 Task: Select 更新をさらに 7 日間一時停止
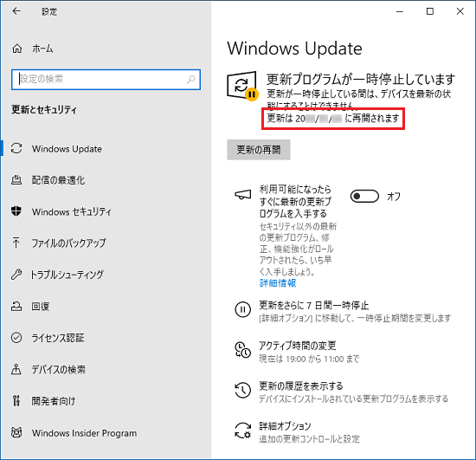313,305
